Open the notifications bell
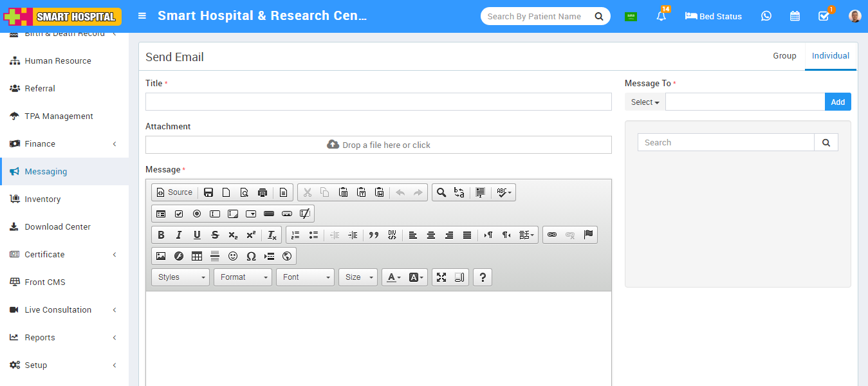This screenshot has height=386, width=868. pyautogui.click(x=661, y=16)
